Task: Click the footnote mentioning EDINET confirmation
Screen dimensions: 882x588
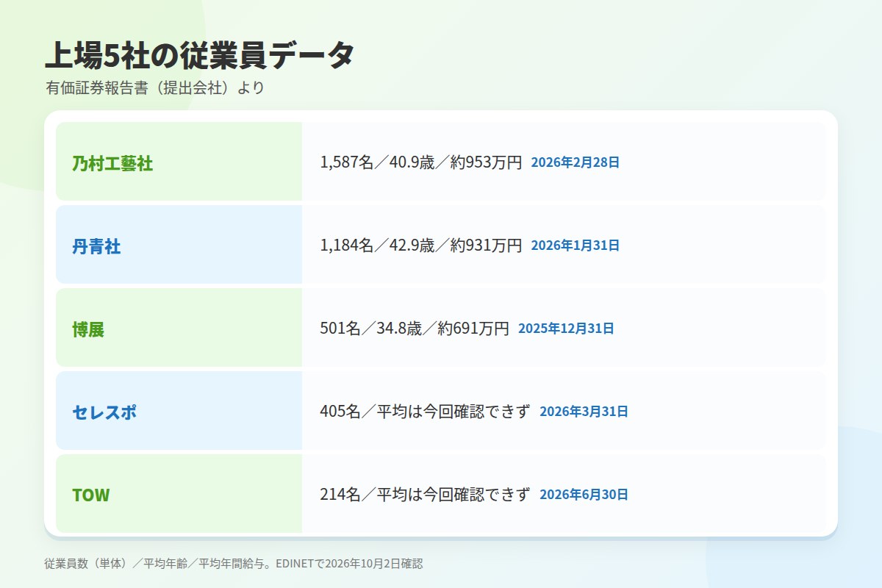Action: (234, 564)
